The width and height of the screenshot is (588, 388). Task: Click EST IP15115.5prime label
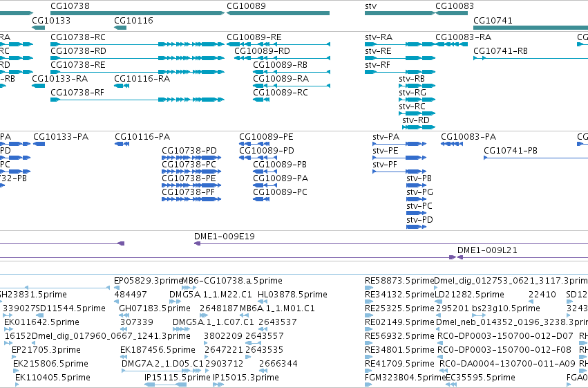(178, 377)
